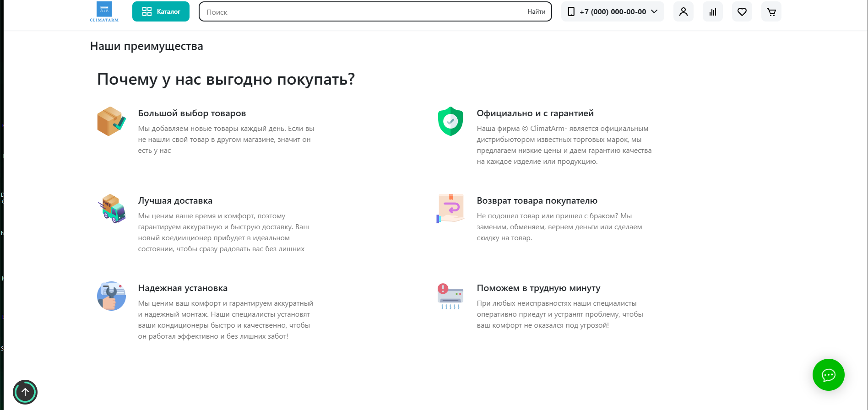Open the user account icon
Image resolution: width=868 pixels, height=410 pixels.
684,11
